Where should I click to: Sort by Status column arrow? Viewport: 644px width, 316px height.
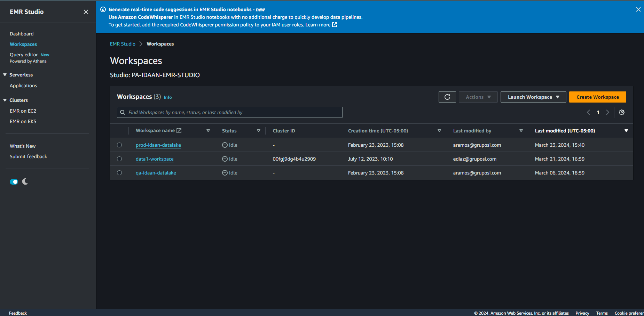pyautogui.click(x=259, y=131)
